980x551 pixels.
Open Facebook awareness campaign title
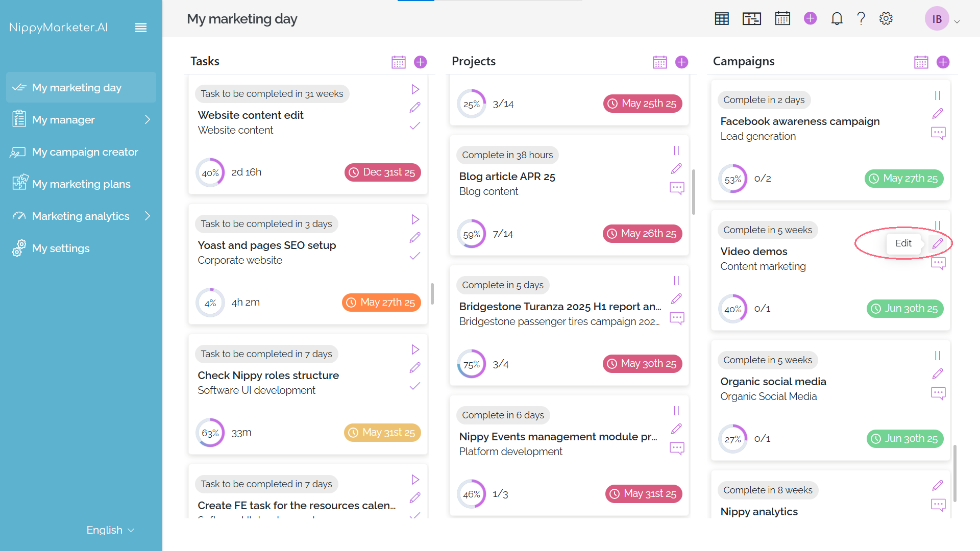pyautogui.click(x=800, y=121)
